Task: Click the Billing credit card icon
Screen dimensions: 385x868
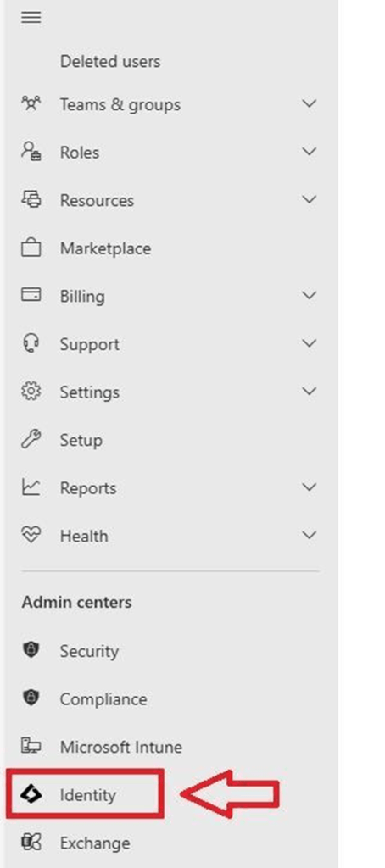Action: (31, 295)
